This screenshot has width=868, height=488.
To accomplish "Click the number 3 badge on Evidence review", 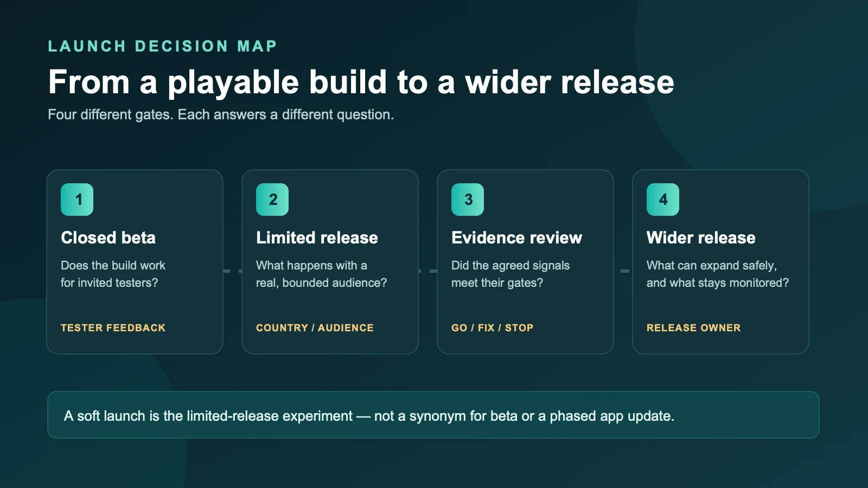I will coord(468,200).
